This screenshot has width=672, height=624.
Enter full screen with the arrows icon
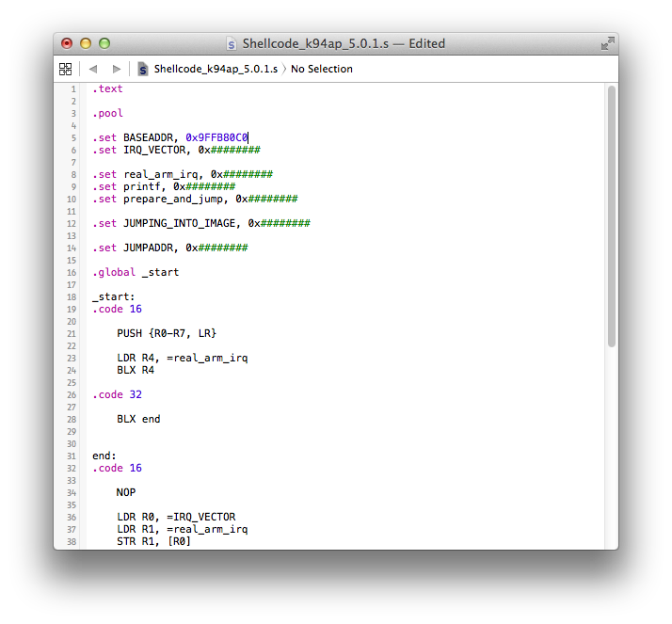pyautogui.click(x=607, y=43)
